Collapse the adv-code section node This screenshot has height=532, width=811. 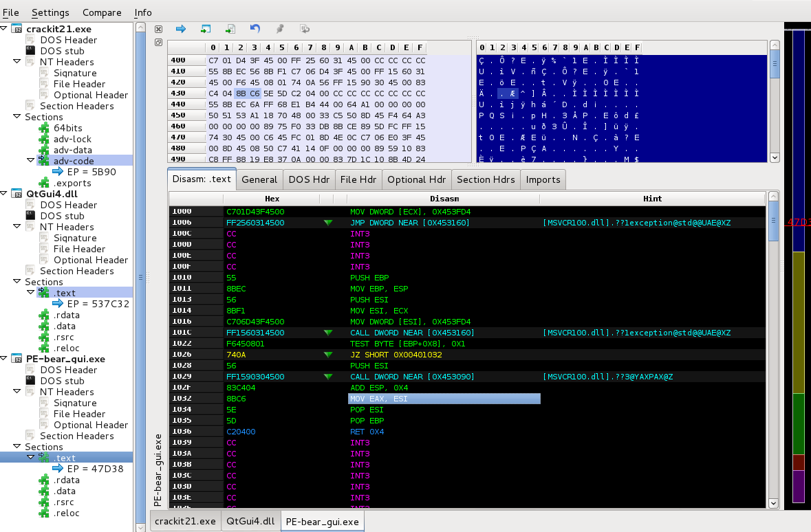30,160
